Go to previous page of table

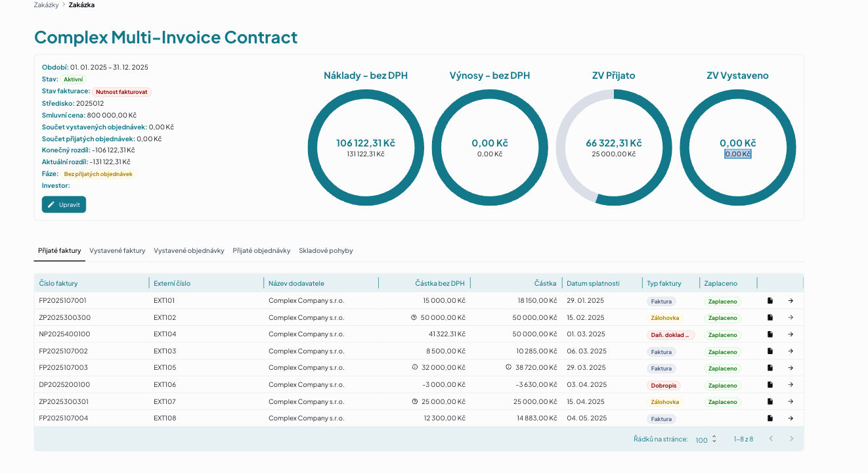click(771, 439)
